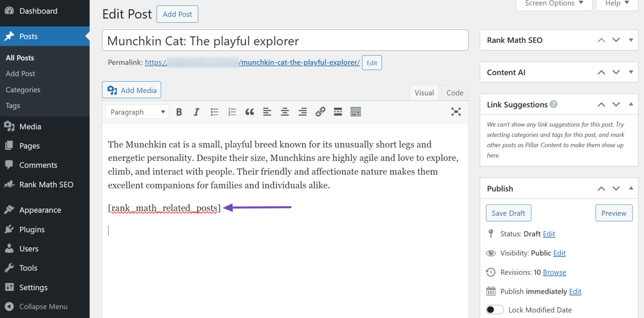
Task: Select All Posts in the Posts menu
Action: pyautogui.click(x=20, y=57)
